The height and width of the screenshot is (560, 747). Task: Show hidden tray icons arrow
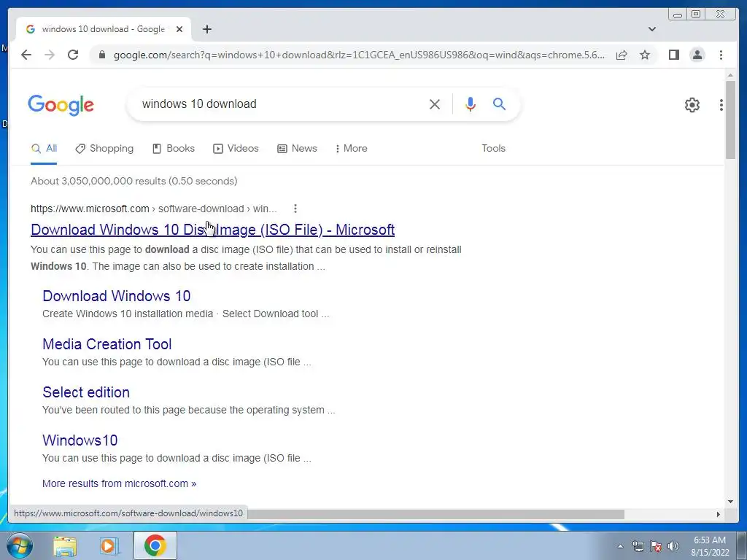point(620,546)
